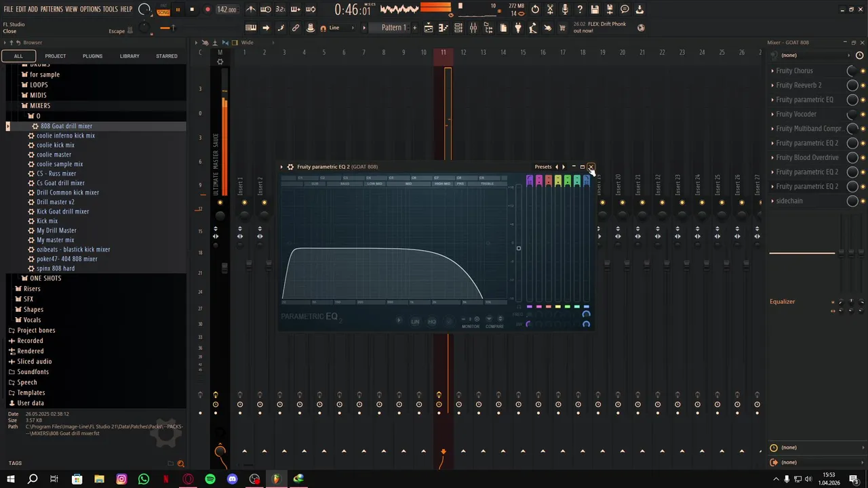Screen dimensions: 868x488
Task: Click the export download icon in toolbar
Action: click(x=639, y=9)
